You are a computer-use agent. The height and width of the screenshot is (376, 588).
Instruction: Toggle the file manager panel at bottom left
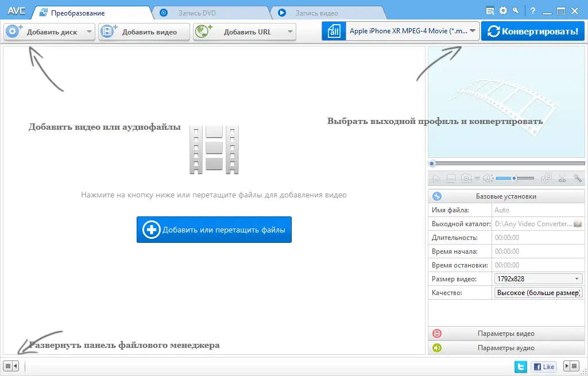[x=10, y=365]
